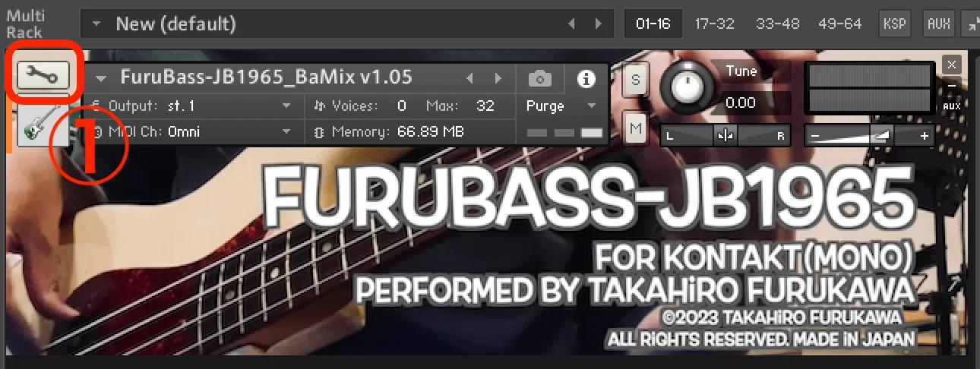Switch to rack page 17-32
980x369 pixels.
click(x=715, y=24)
